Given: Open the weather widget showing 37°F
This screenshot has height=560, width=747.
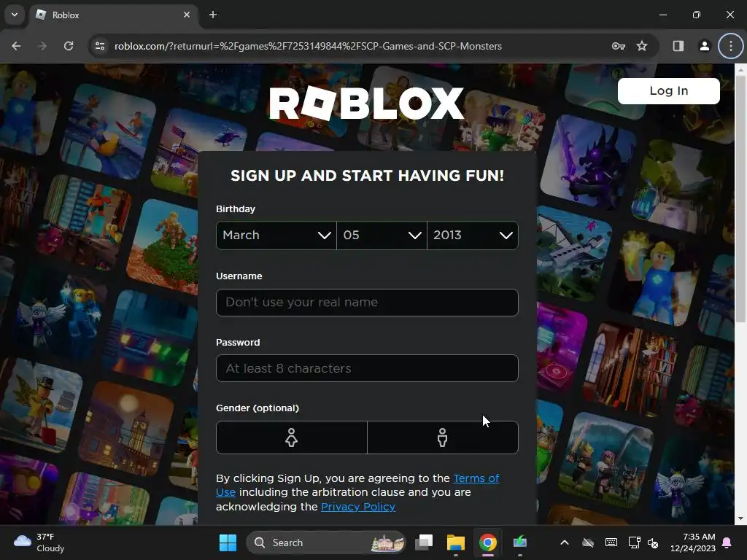Looking at the screenshot, I should pos(39,542).
